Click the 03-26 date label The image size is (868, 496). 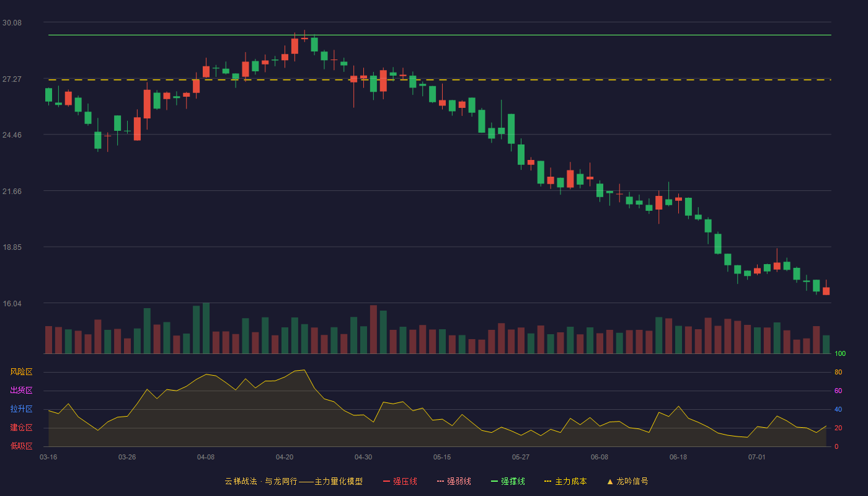pyautogui.click(x=127, y=457)
